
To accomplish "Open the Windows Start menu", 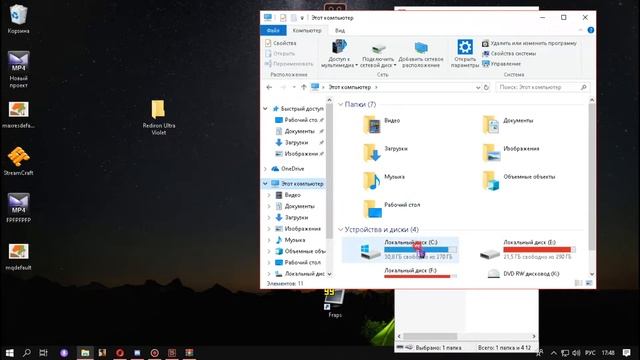I will pos(9,353).
